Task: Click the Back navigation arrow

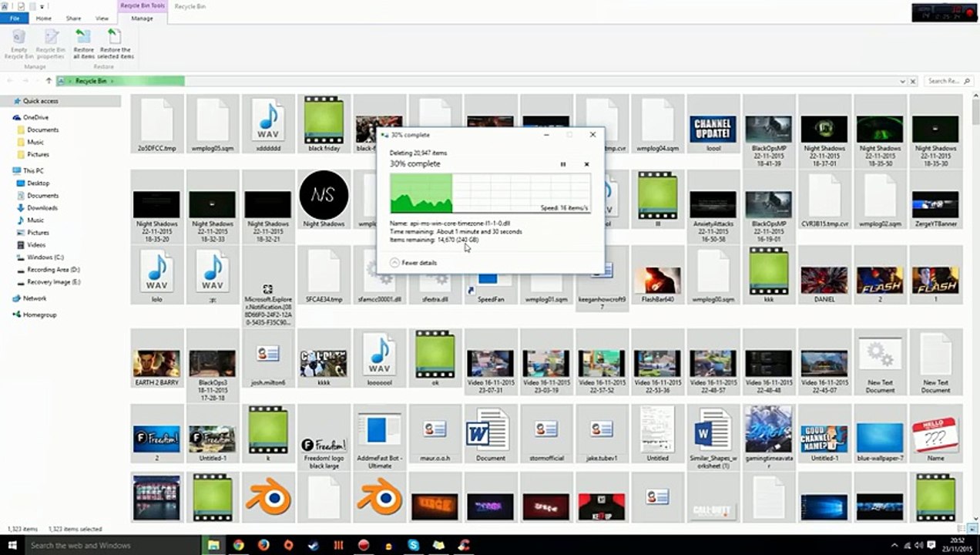Action: 10,81
